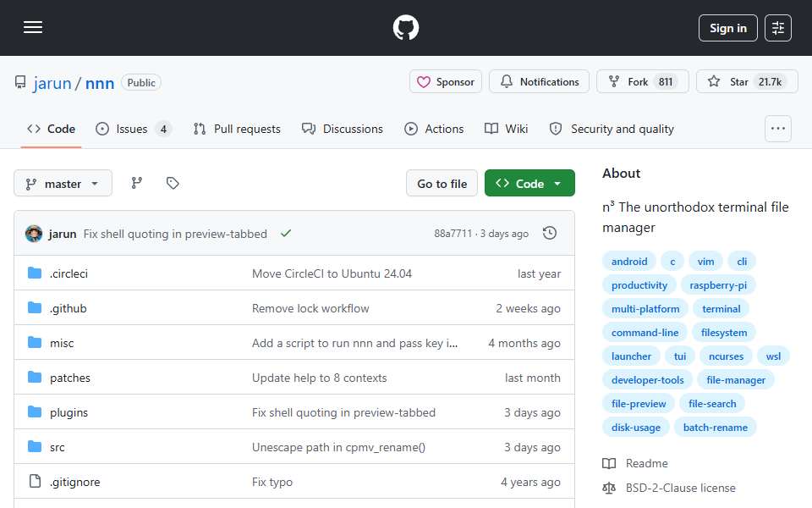Click the Go to file button
The height and width of the screenshot is (508, 812).
pyautogui.click(x=442, y=184)
